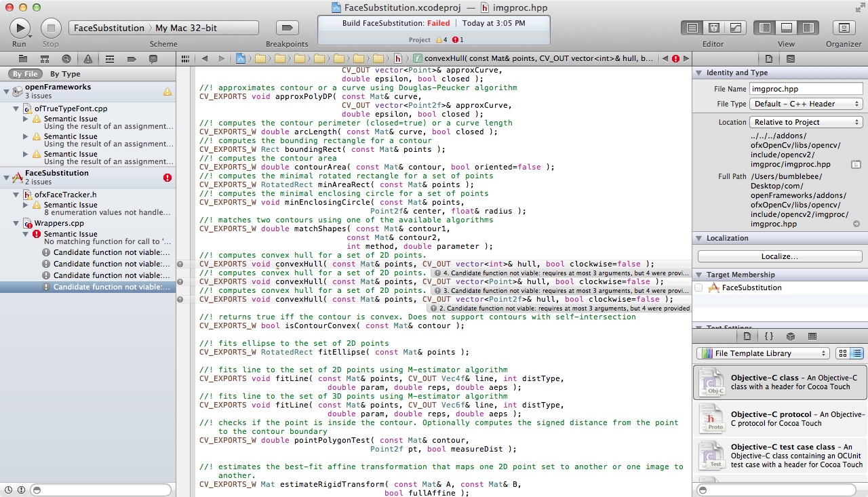Select the By Type tab

pos(65,74)
